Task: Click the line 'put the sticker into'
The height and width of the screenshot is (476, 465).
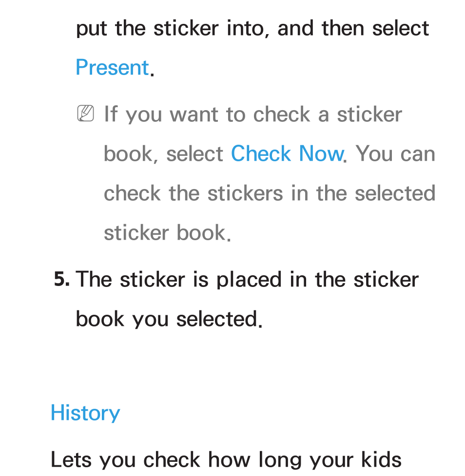Action: pos(172,29)
